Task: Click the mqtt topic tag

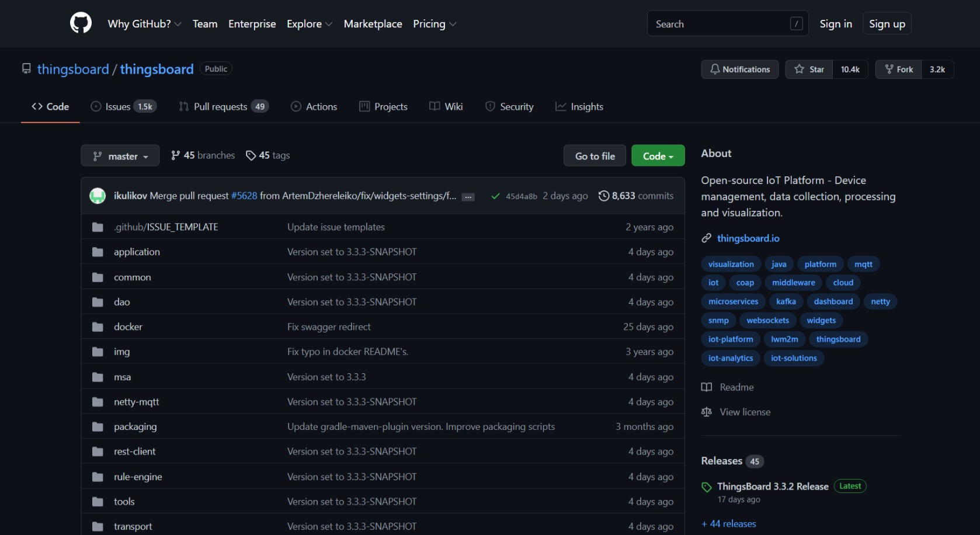Action: 863,265
